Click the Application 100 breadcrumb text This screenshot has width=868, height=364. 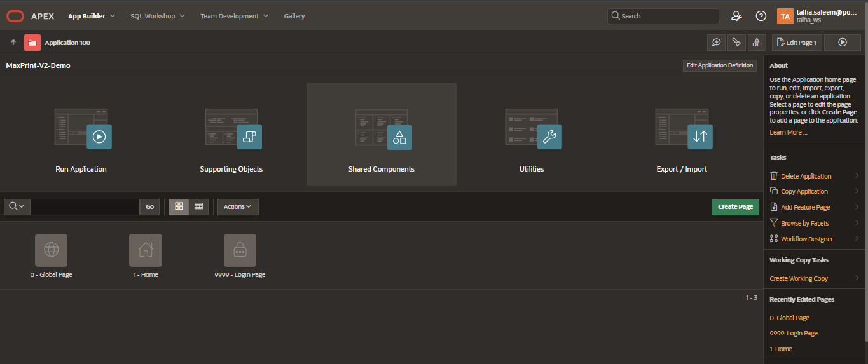click(67, 43)
